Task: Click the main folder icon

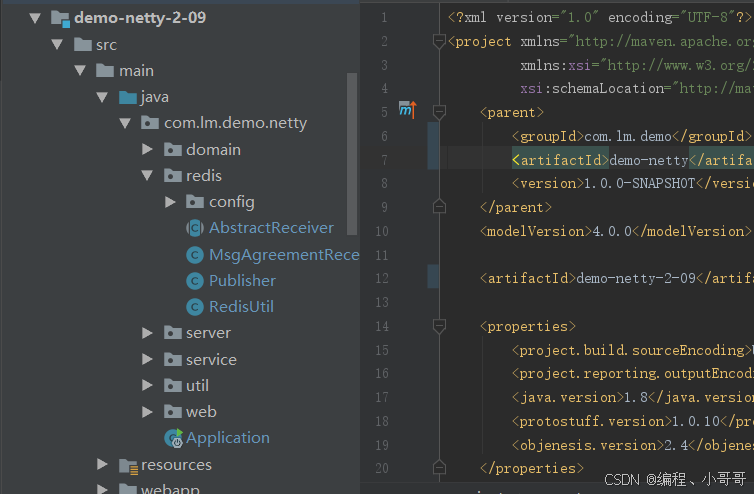Action: tap(105, 71)
